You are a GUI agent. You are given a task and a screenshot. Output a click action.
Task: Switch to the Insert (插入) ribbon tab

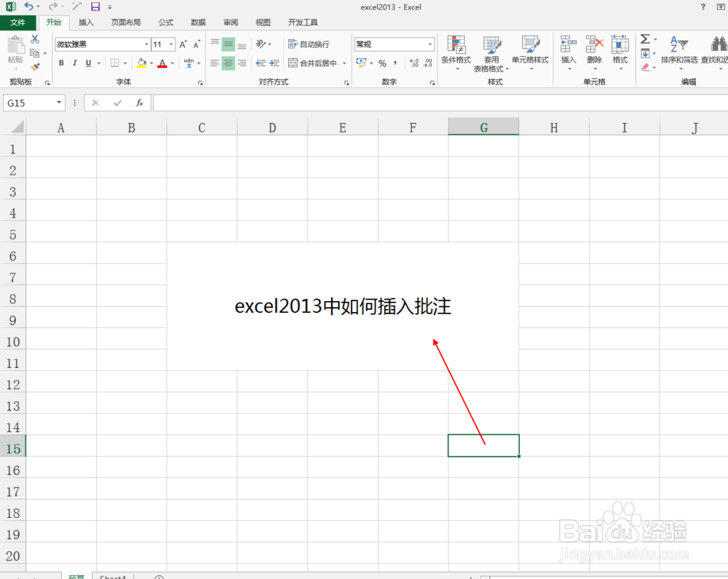(x=86, y=23)
